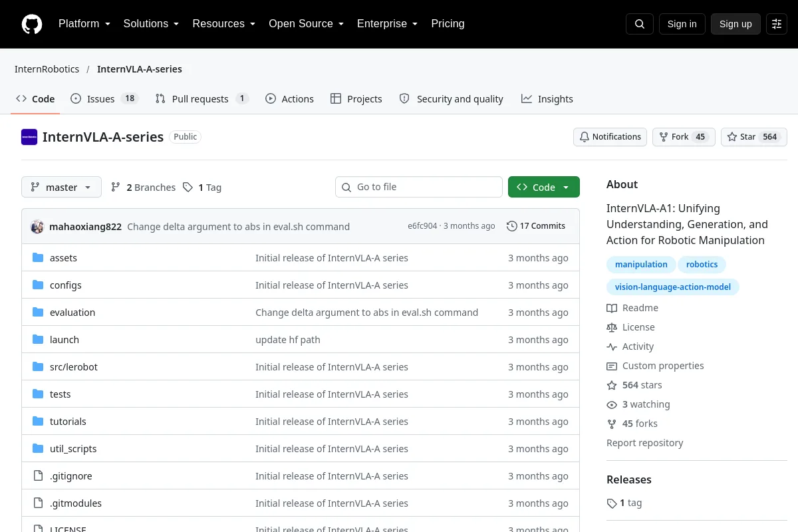
Task: Expand the Solutions menu
Action: 151,24
